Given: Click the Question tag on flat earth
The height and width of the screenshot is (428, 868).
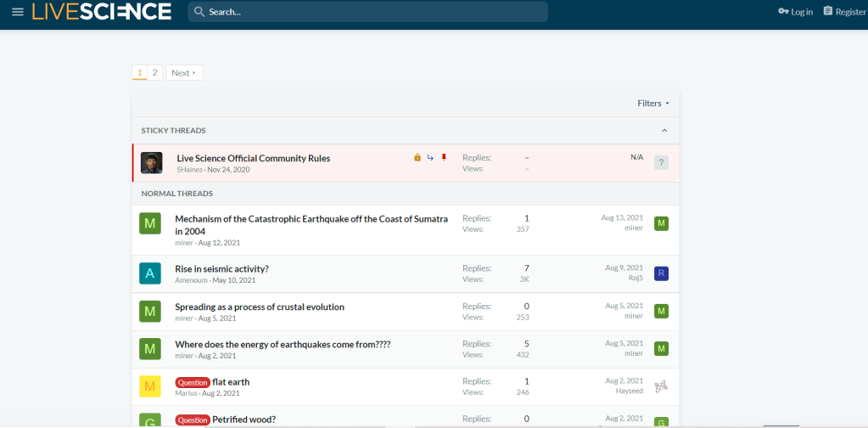Looking at the screenshot, I should pyautogui.click(x=192, y=382).
